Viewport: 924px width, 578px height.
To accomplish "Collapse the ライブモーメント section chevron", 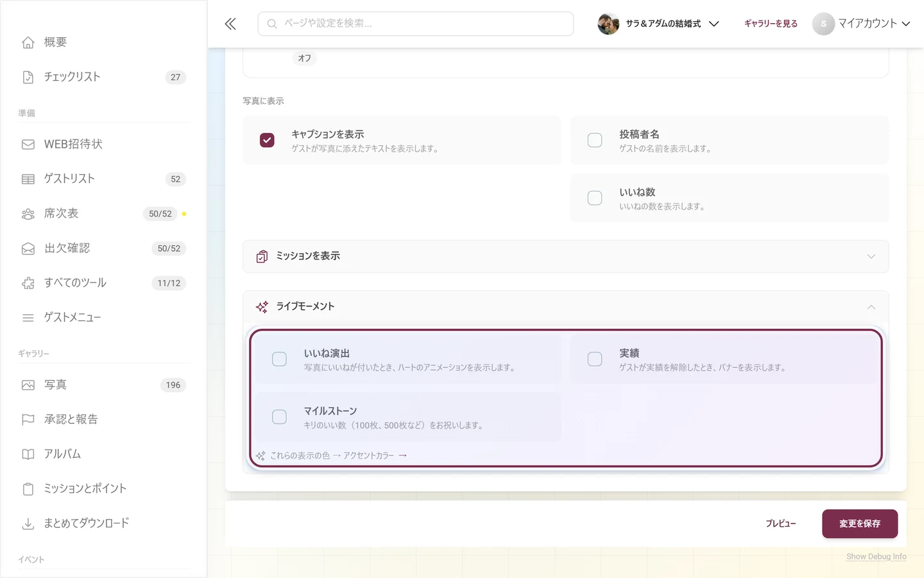I will 871,307.
